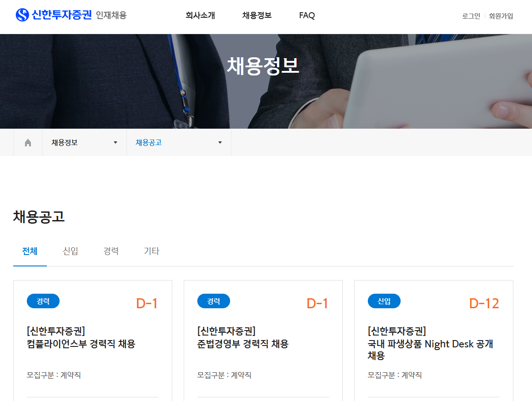Click the 신입 badge on Night Desk card
Screen dimensions: 532x401
(384, 301)
